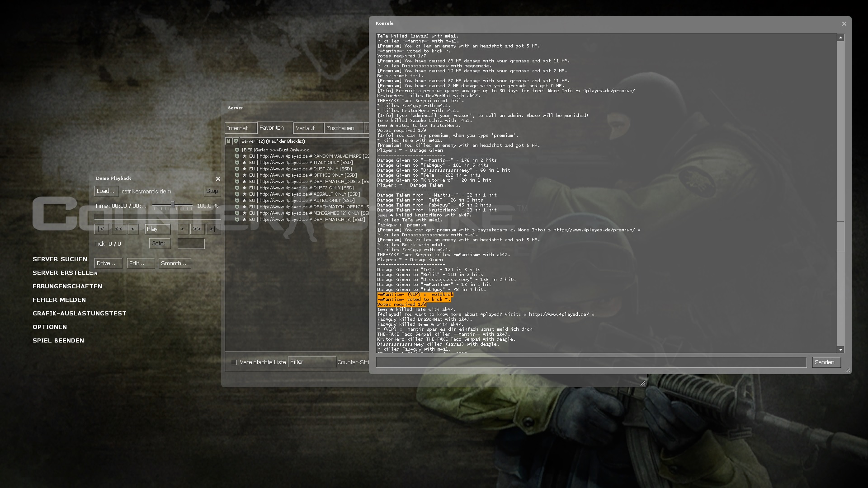Select the [BIER]Garten >>>Dust Only<<< server text

click(275, 150)
